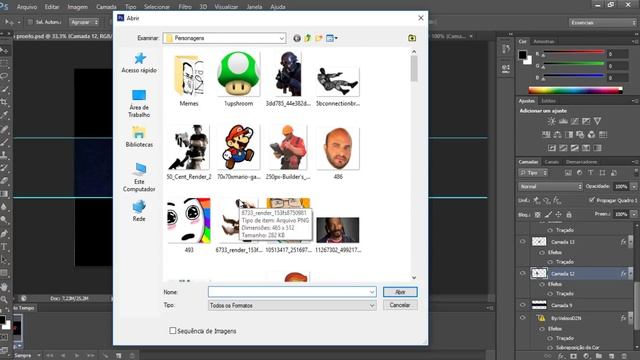Open the Tipo Todos os Formatos dropdown
This screenshot has width=640, height=360.
click(x=292, y=305)
